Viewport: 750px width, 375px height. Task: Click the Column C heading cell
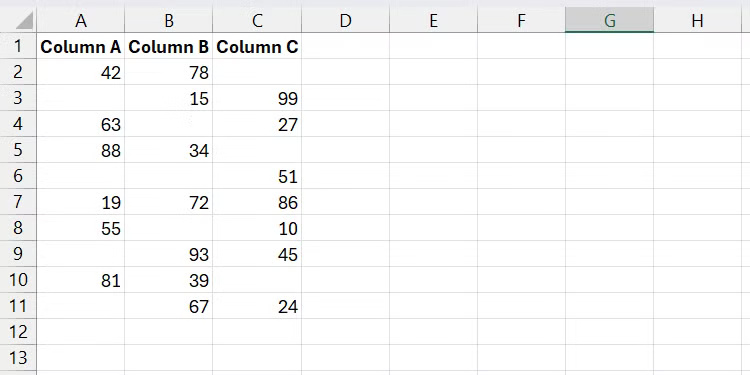(x=257, y=46)
